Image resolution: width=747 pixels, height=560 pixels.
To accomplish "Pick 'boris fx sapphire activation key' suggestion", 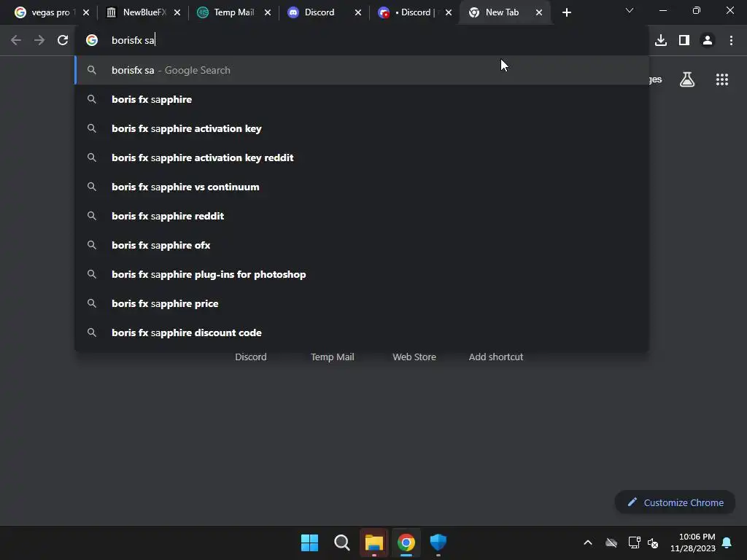I will coord(362,128).
